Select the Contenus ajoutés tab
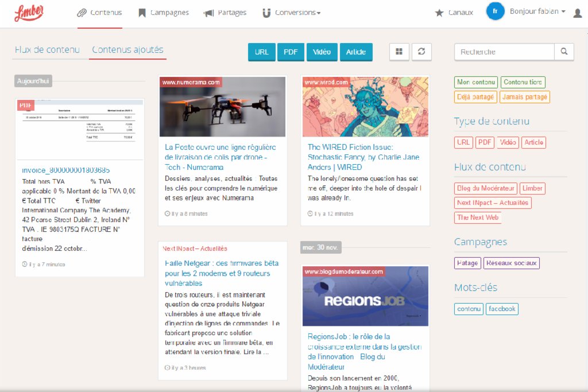The width and height of the screenshot is (588, 392). 127,49
